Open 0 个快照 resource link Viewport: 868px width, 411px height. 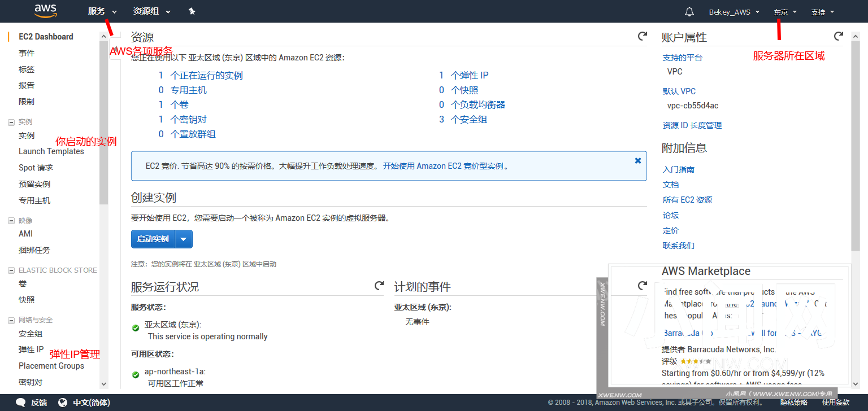click(x=458, y=90)
